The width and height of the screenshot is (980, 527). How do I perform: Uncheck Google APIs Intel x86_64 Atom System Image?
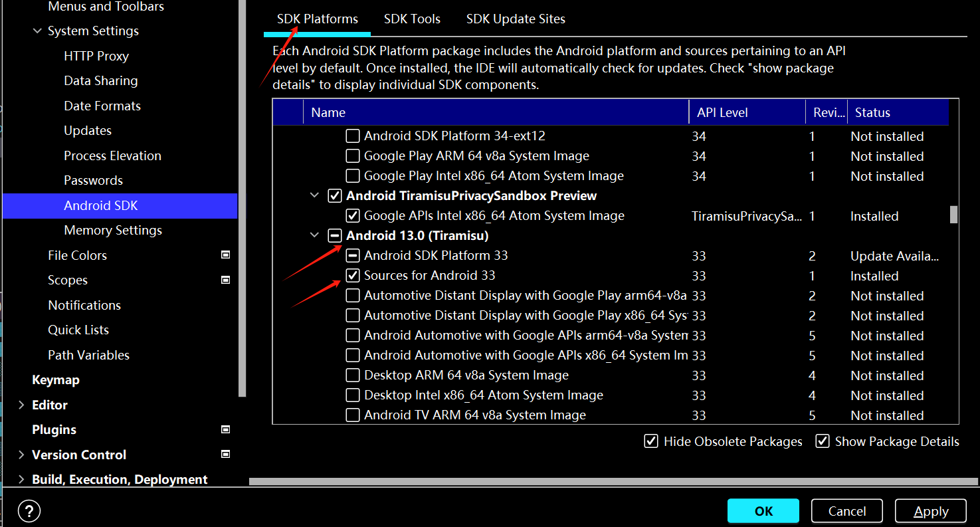click(x=353, y=216)
